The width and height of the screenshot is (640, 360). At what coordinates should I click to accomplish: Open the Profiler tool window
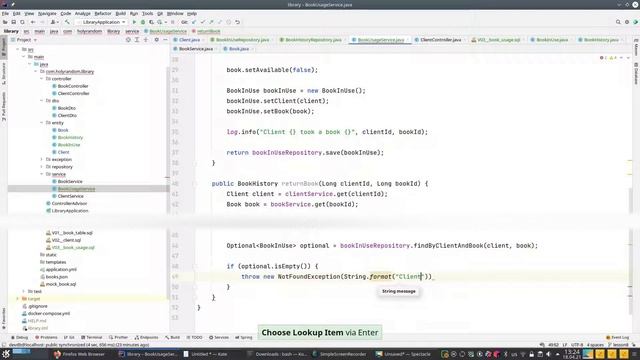click(118, 338)
